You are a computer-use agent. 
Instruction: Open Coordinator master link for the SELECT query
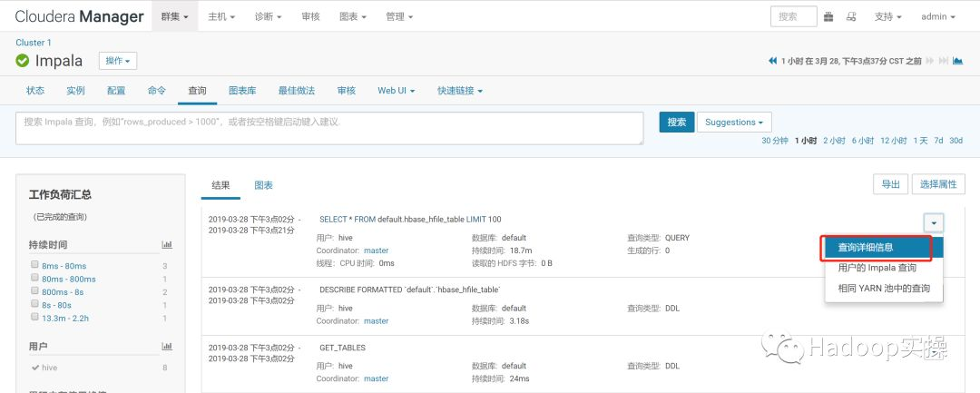[x=377, y=251]
